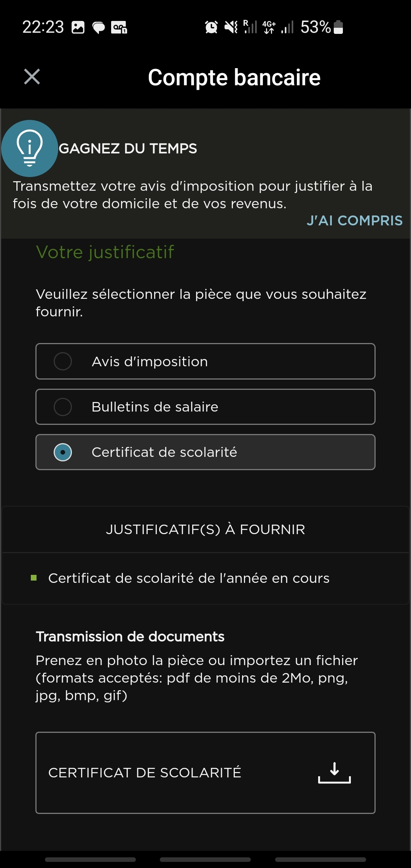Tap the lightbulb info tip icon
Screen dimensions: 411x868
tap(30, 148)
